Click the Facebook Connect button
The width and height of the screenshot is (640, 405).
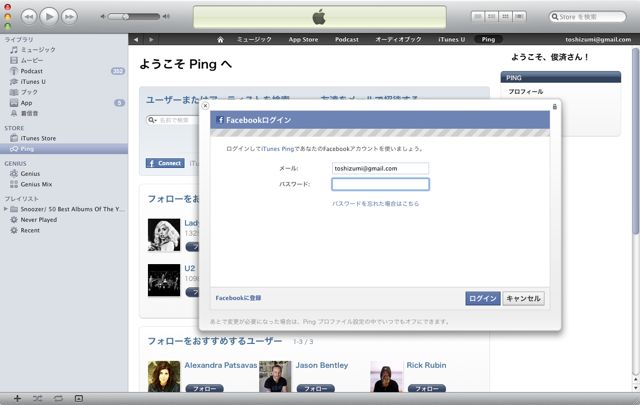tap(165, 163)
